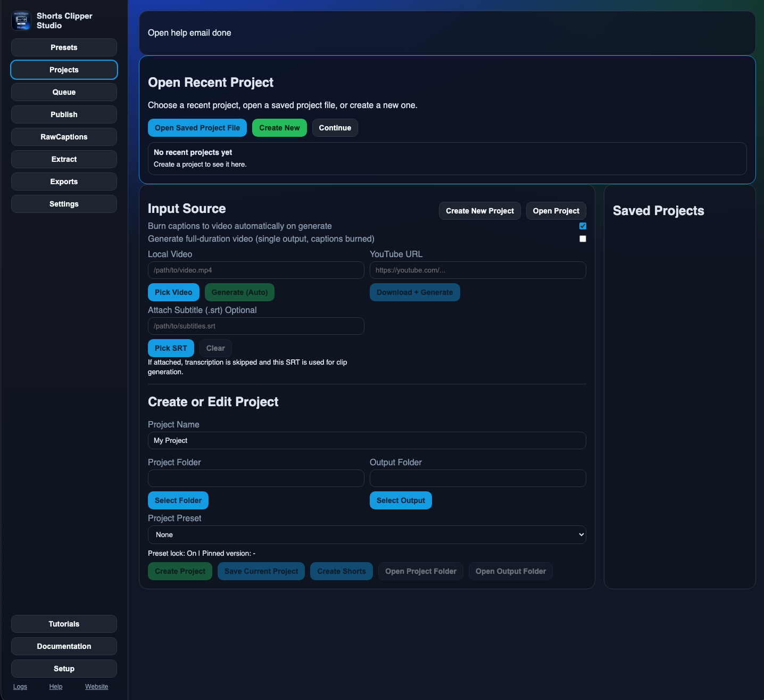The height and width of the screenshot is (700, 764).
Task: Focus the Output Folder input
Action: point(478,478)
